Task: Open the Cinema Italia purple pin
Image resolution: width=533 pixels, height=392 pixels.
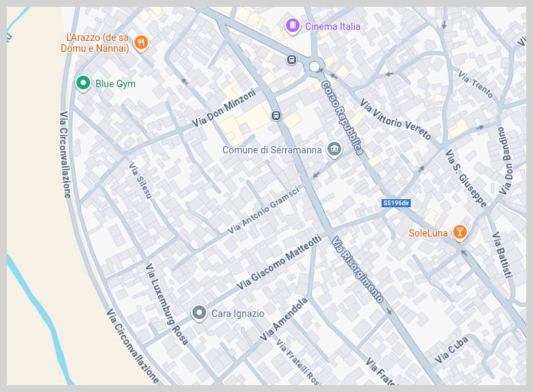Action: [x=293, y=26]
